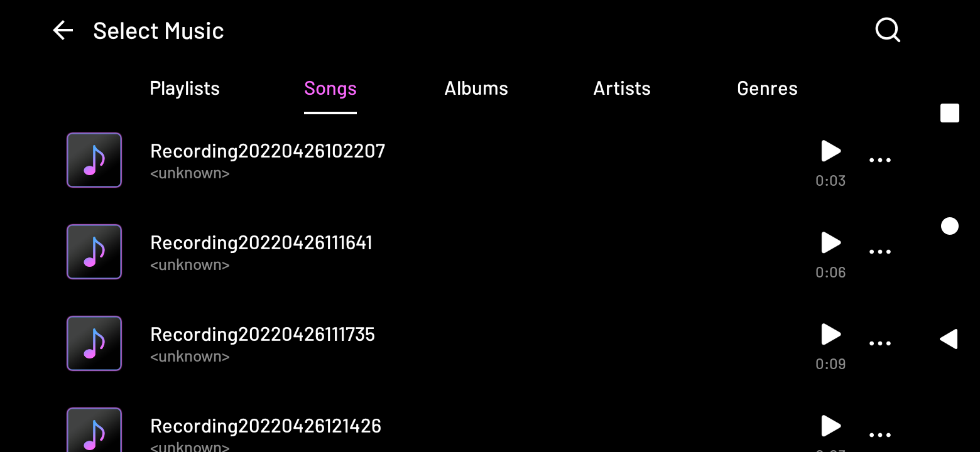Image resolution: width=980 pixels, height=452 pixels.
Task: Open more options for Recording20220426102207
Action: (x=879, y=160)
